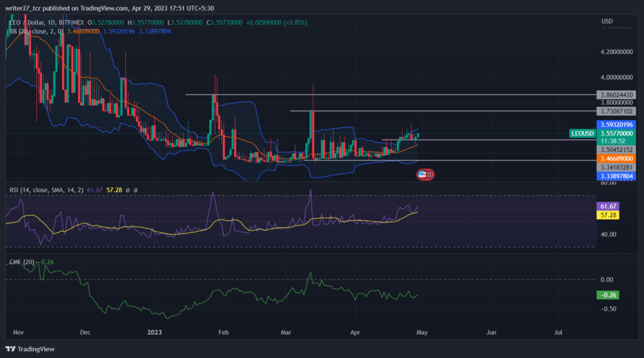Click the USD currency label on price axis
This screenshot has width=644, height=358.
pyautogui.click(x=607, y=21)
